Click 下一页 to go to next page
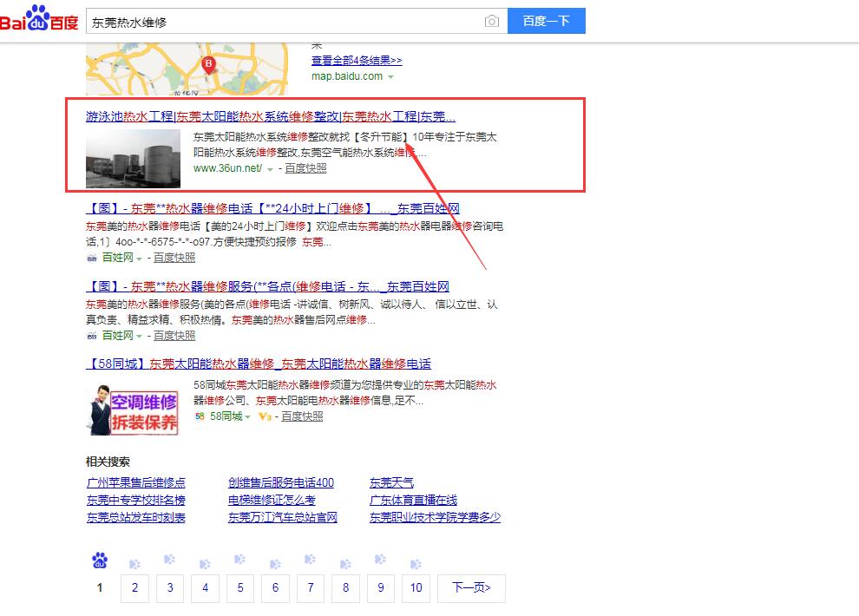 click(471, 587)
